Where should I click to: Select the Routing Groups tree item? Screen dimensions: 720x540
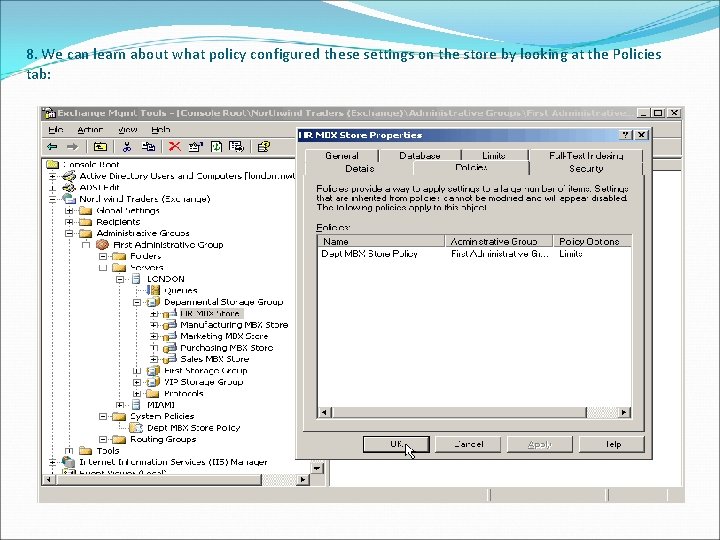click(163, 439)
